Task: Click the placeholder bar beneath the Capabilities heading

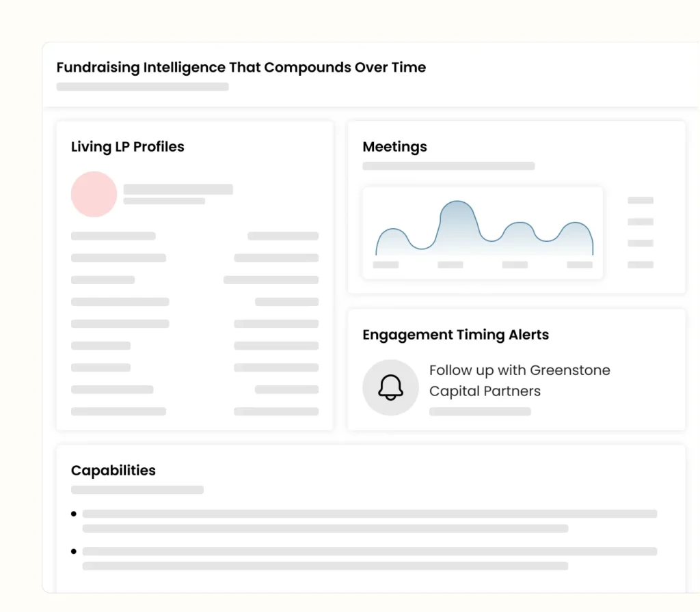Action: 137,490
